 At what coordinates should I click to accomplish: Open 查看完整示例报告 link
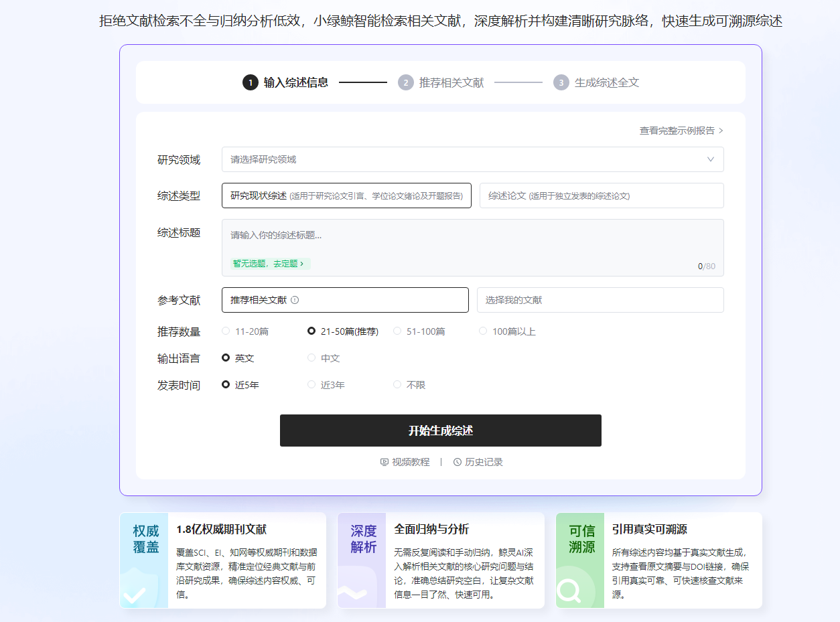tap(681, 131)
